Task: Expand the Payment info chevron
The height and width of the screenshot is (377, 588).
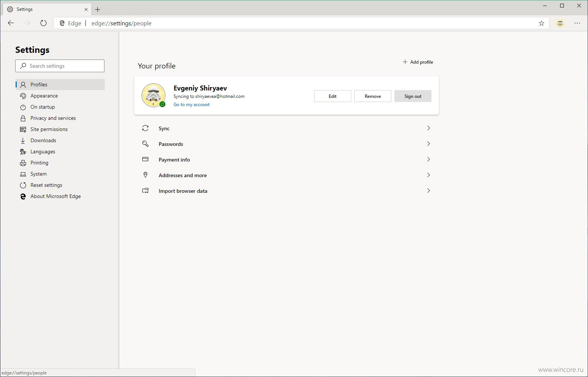Action: (x=429, y=159)
